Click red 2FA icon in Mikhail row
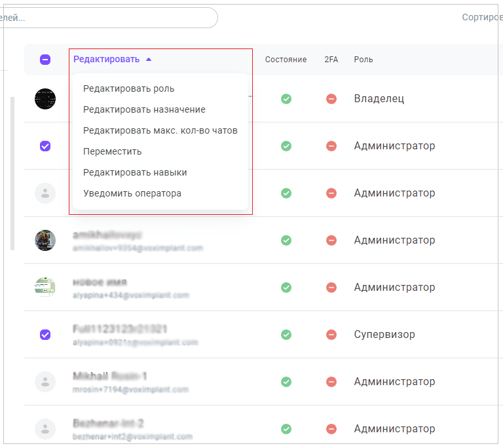Image resolution: width=503 pixels, height=448 pixels. point(331,382)
